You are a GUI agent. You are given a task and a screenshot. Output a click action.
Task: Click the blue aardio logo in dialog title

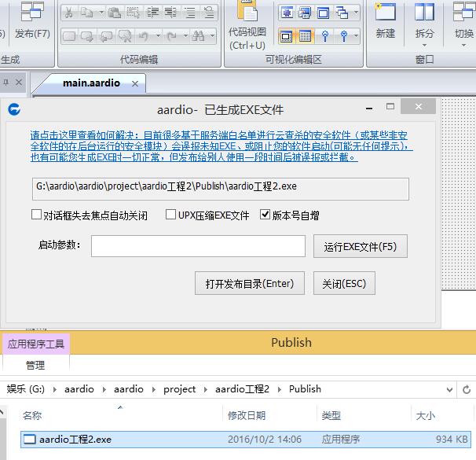point(14,109)
